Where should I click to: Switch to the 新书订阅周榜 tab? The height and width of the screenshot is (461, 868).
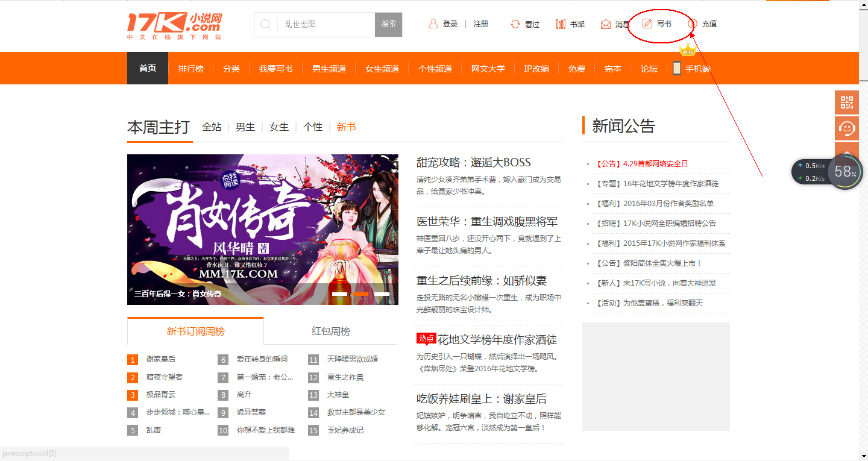pyautogui.click(x=195, y=331)
